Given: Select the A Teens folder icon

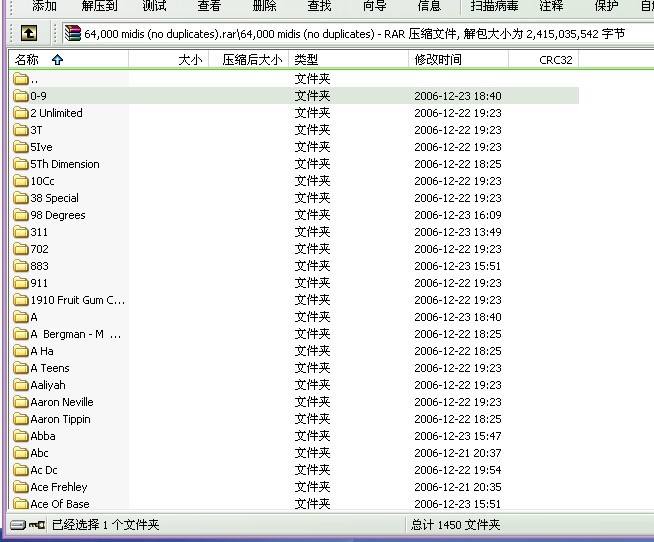Looking at the screenshot, I should coord(20,368).
